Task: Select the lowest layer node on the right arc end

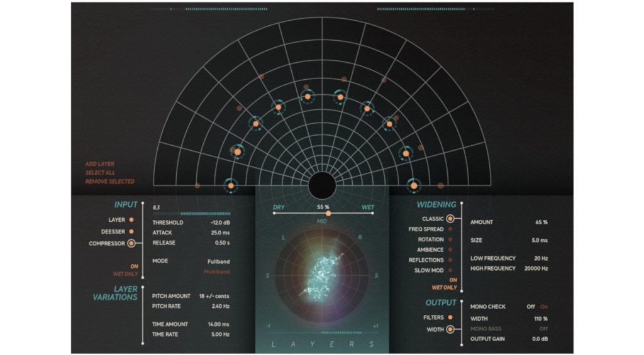Action: tap(413, 185)
